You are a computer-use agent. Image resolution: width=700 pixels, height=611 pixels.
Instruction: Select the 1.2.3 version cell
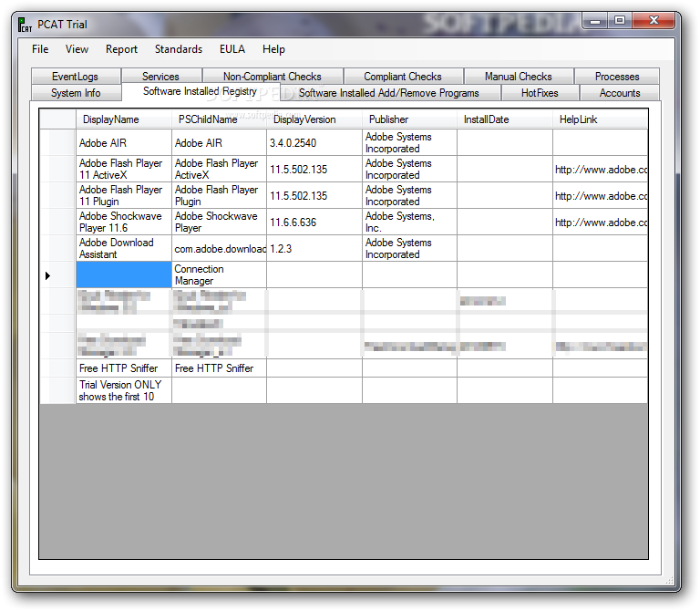click(314, 248)
